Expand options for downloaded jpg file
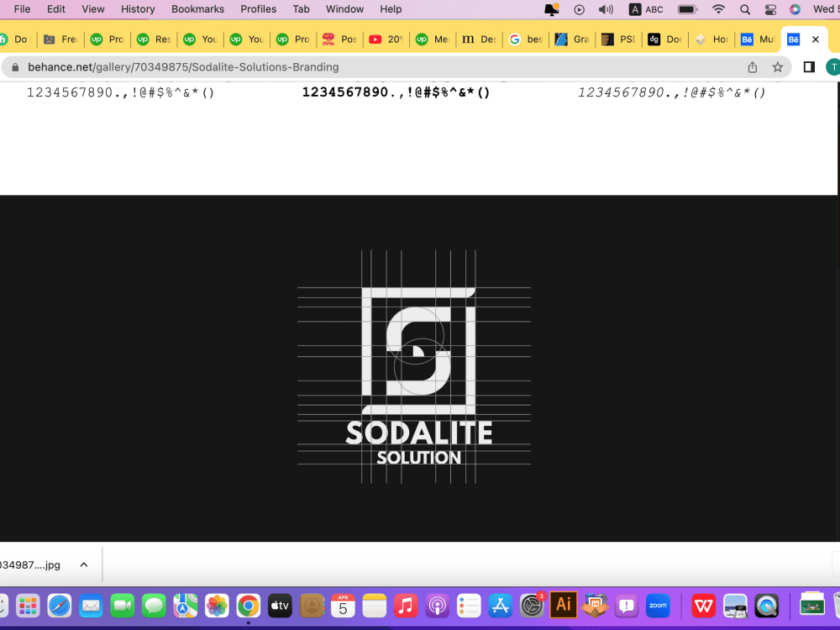This screenshot has width=840, height=630. [83, 564]
